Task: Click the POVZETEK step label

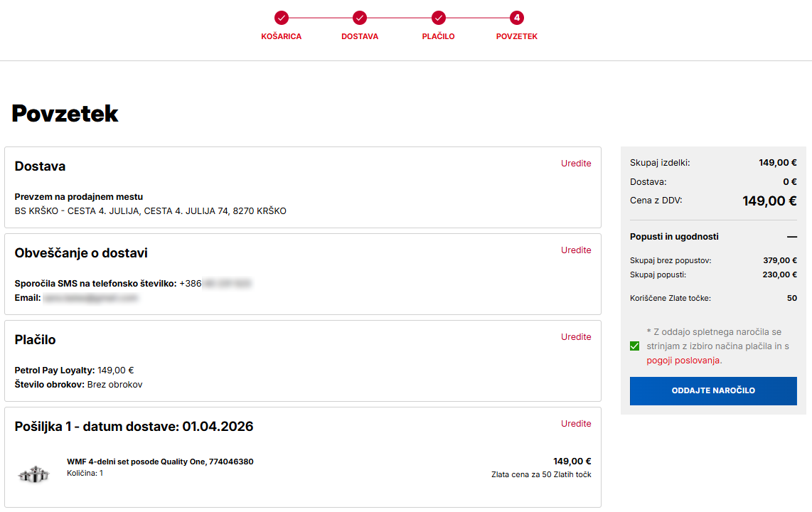Action: (x=517, y=36)
